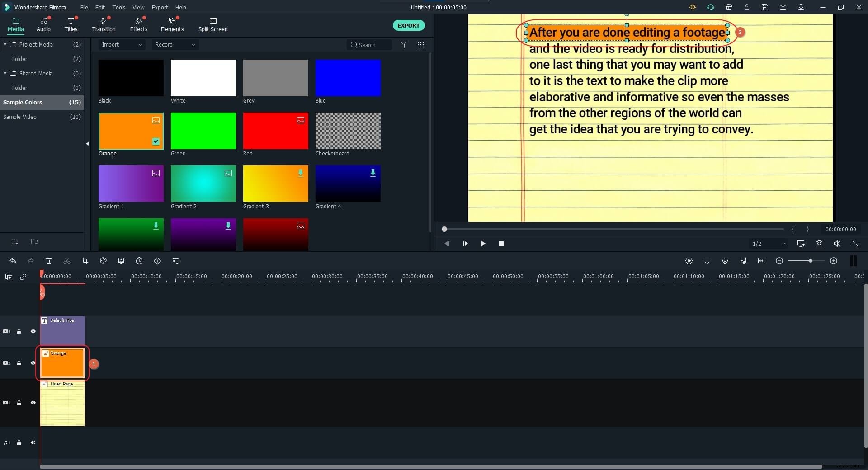This screenshot has height=470, width=868.
Task: Open the Tools menu
Action: pos(118,7)
